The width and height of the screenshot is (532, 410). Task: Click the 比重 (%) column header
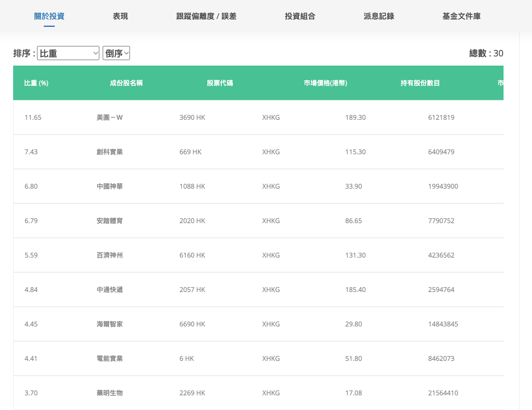click(x=36, y=83)
